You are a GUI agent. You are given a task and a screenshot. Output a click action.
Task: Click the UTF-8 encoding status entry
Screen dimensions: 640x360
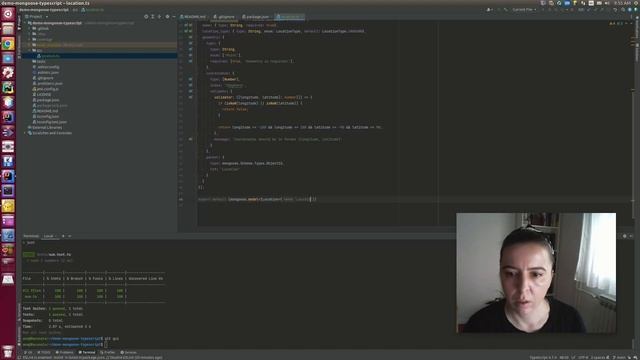coord(582,358)
